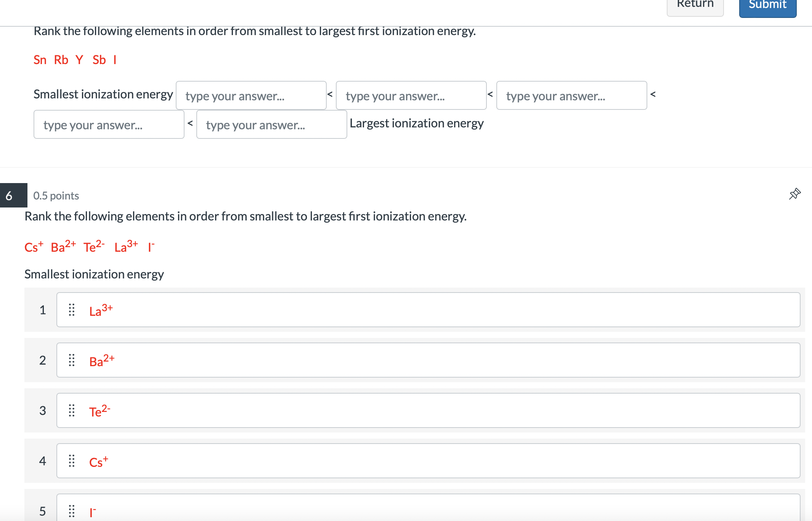
Task: Click the Submit button
Action: pos(767,7)
